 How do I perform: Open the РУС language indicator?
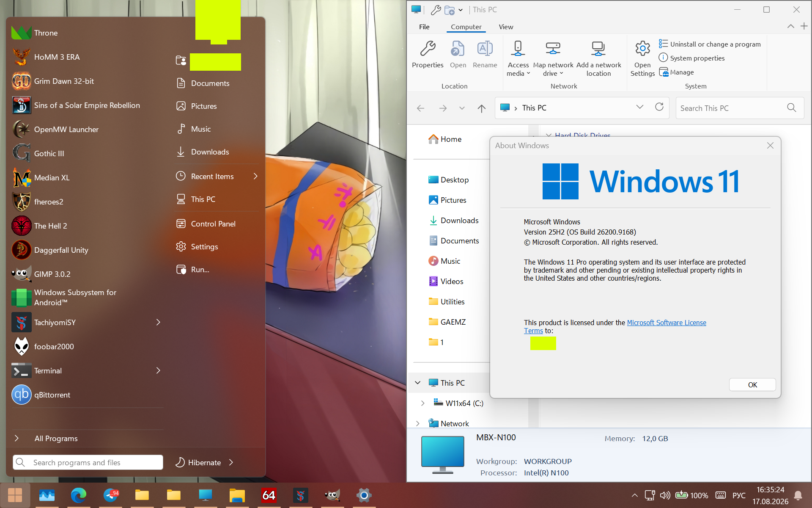click(739, 495)
